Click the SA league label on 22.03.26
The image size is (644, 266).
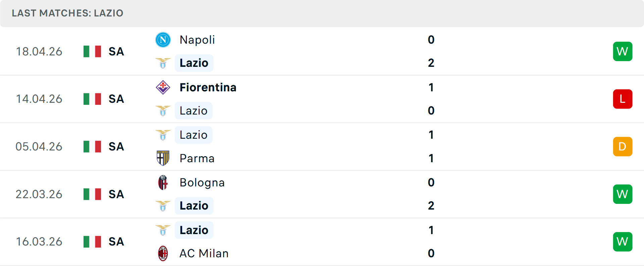click(116, 194)
